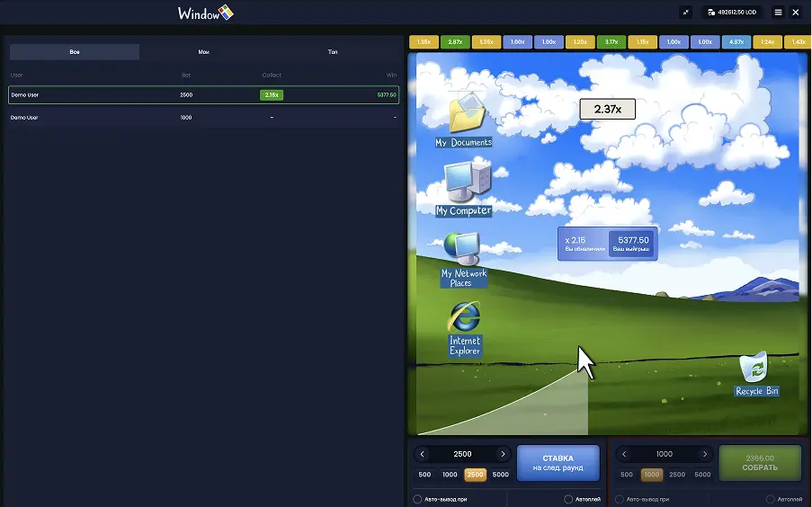Choose the 1000 preset beside the СТАВКА button
Image resolution: width=812 pixels, height=507 pixels.
(x=450, y=475)
